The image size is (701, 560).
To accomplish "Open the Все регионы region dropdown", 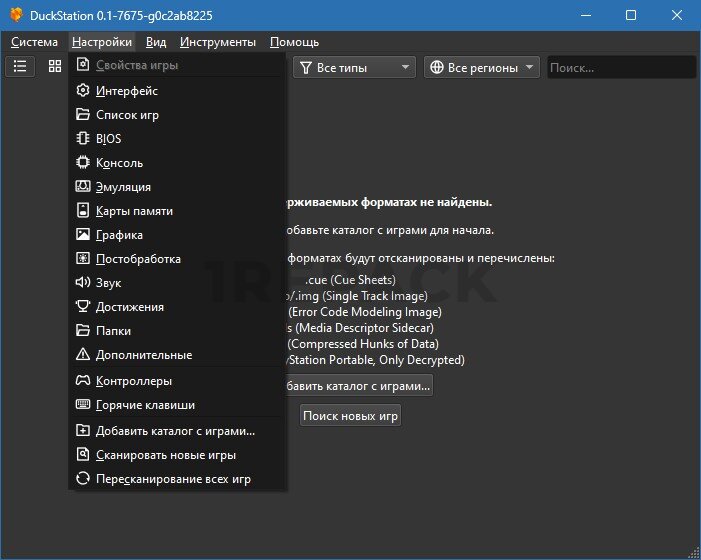I will pyautogui.click(x=482, y=68).
